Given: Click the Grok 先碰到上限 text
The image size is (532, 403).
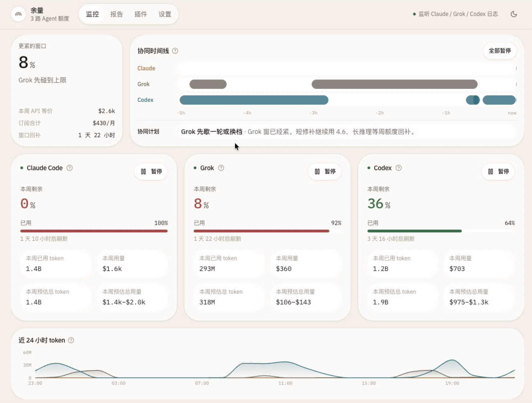Looking at the screenshot, I should click(42, 80).
